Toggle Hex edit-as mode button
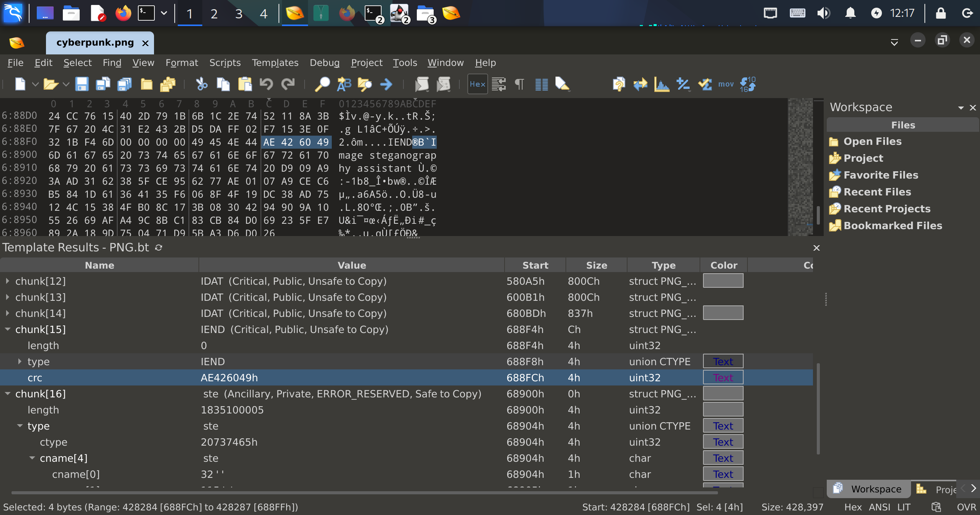The width and height of the screenshot is (980, 515). [x=477, y=84]
